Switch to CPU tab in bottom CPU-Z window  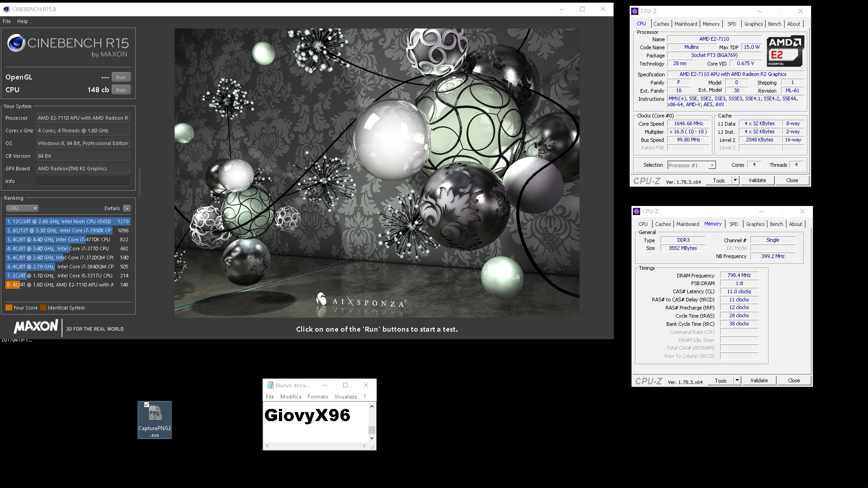click(x=643, y=224)
